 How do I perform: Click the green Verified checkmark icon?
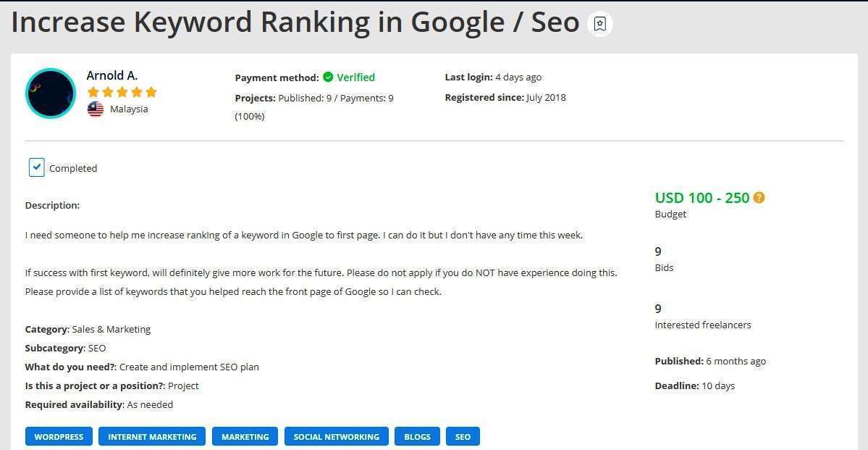coord(328,78)
